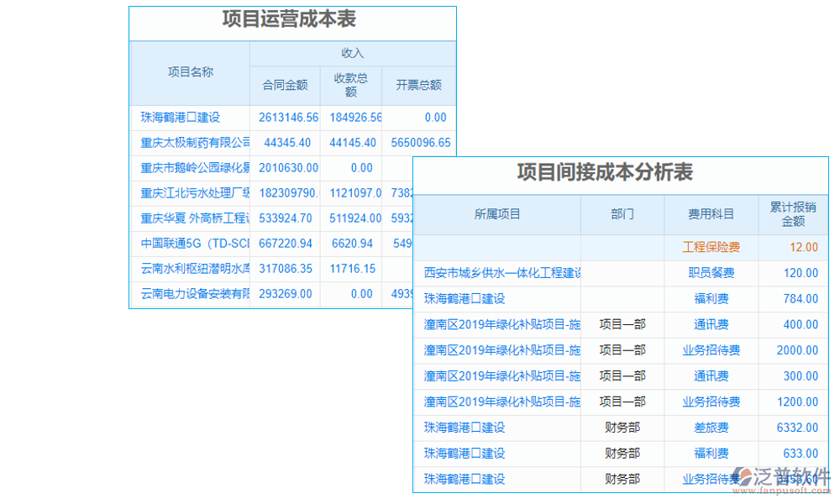This screenshot has width=840, height=504.
Task: Open the 职员餐费 fee category link
Action: (x=711, y=273)
